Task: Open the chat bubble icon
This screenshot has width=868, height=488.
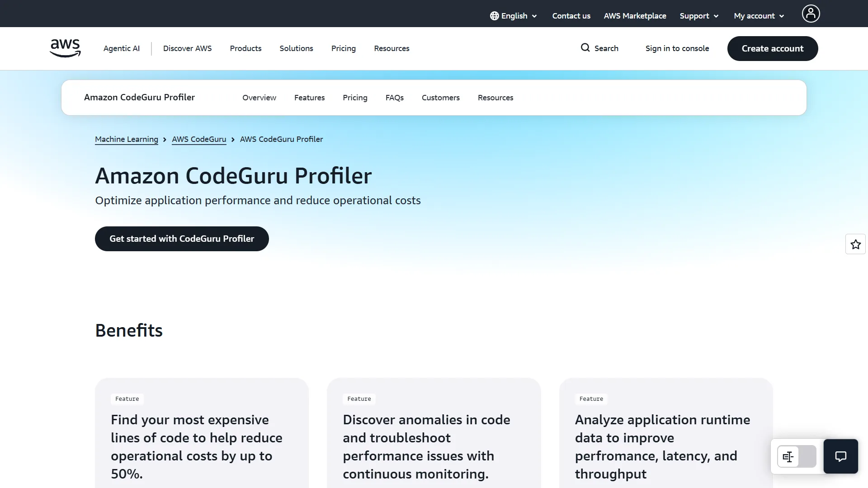Action: click(840, 456)
